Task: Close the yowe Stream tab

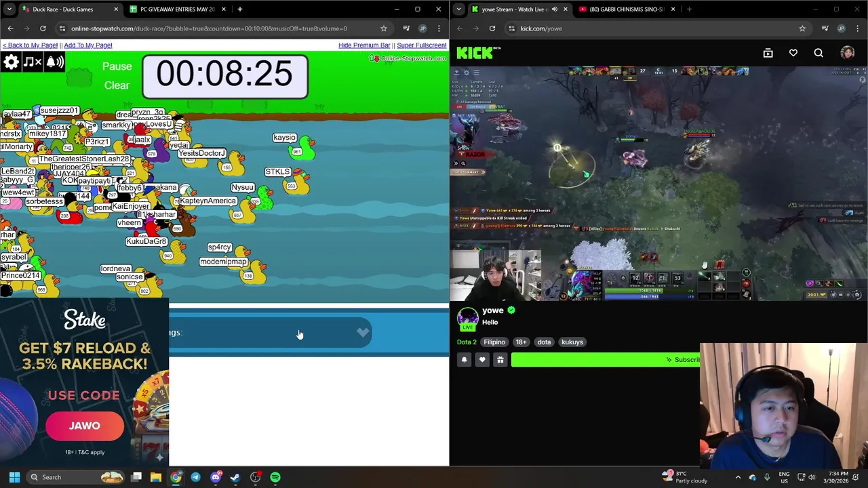Action: tap(566, 9)
